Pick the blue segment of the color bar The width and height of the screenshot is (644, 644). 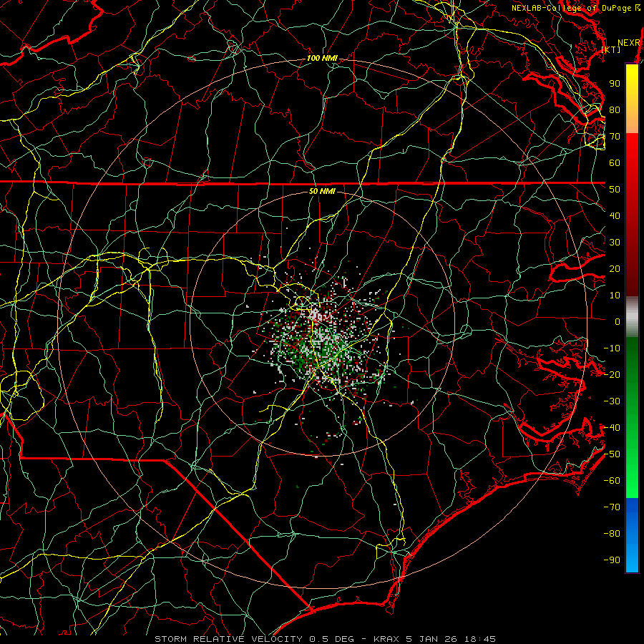(x=632, y=535)
